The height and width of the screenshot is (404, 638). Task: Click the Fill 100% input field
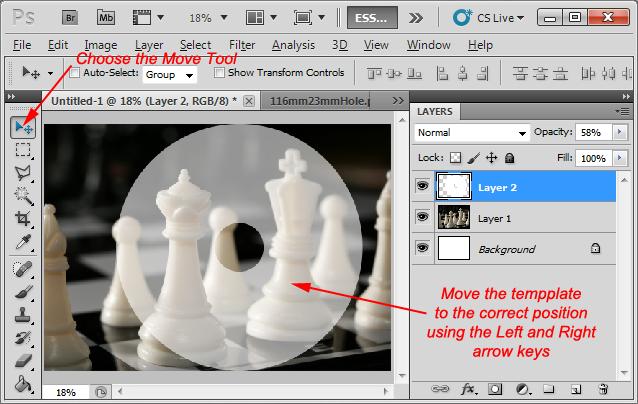594,158
